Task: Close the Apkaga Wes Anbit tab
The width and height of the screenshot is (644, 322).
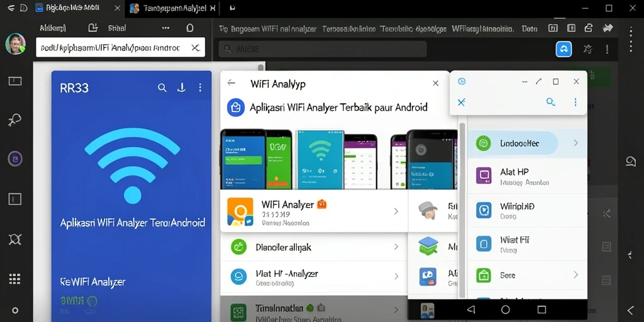Action: tap(118, 8)
